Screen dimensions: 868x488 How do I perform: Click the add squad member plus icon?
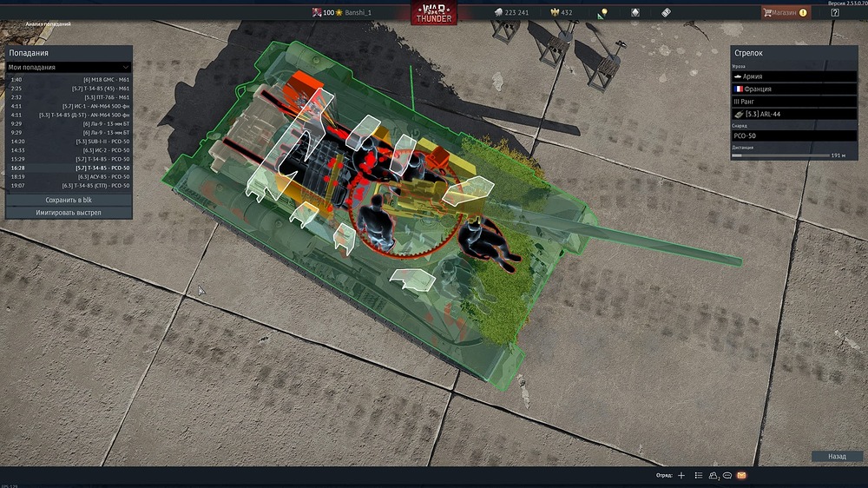pos(681,476)
